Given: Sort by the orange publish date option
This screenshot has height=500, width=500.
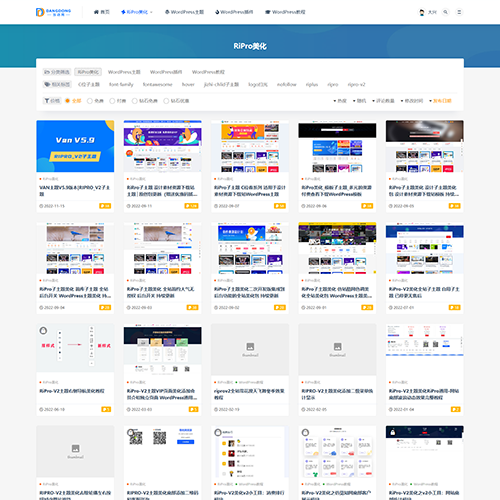Looking at the screenshot, I should tap(440, 101).
